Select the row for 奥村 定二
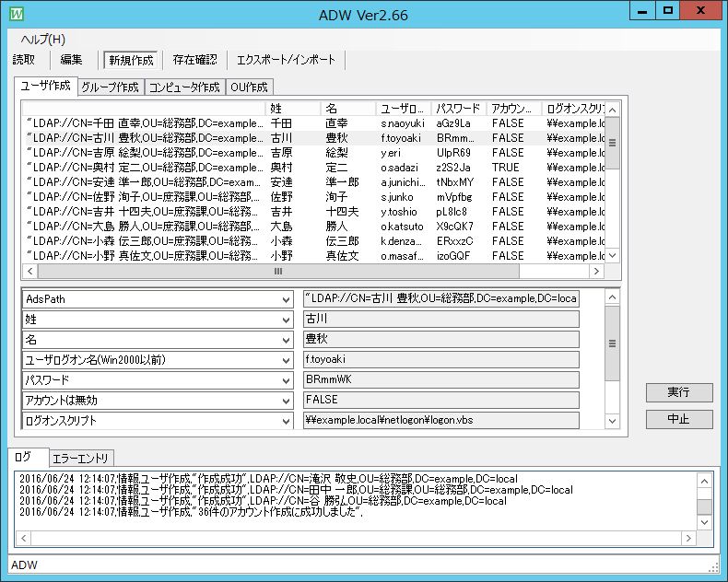Screen dimensions: 728x582 pyautogui.click(x=314, y=168)
